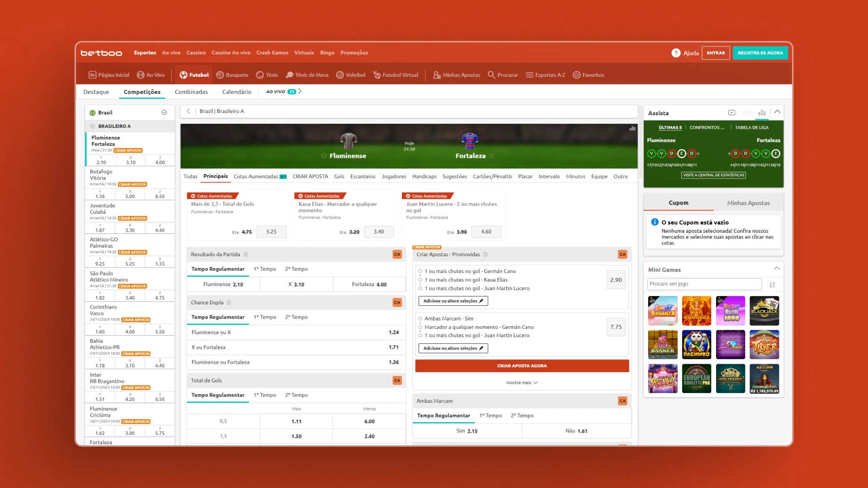The width and height of the screenshot is (868, 488).
Task: Select Futebol sport icon
Action: 184,75
